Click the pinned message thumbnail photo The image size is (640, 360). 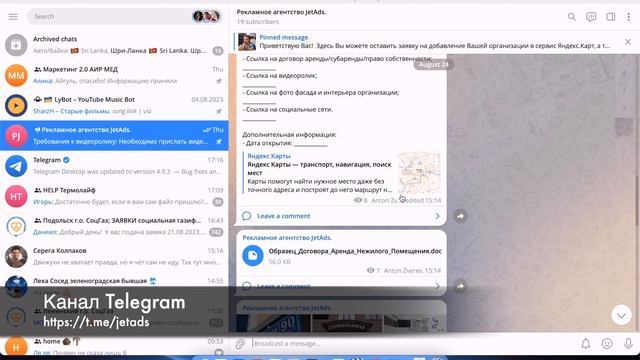[247, 42]
